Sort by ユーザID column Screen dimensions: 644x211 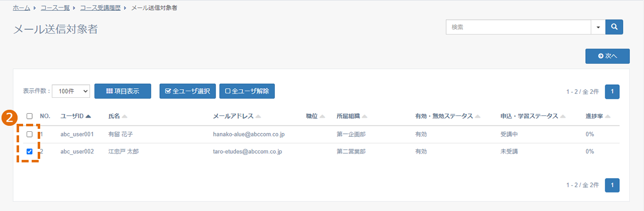(75, 116)
